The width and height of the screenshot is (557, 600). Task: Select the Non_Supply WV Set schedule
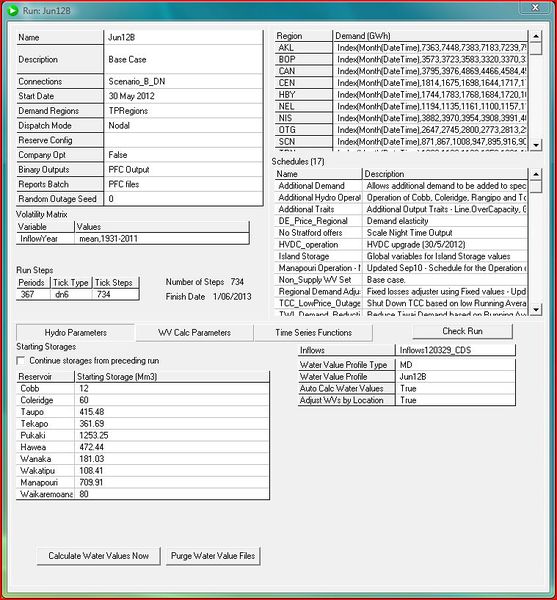point(401,280)
